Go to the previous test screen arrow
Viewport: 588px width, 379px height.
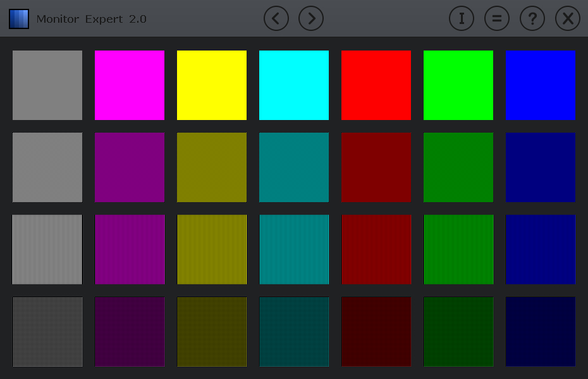(276, 19)
